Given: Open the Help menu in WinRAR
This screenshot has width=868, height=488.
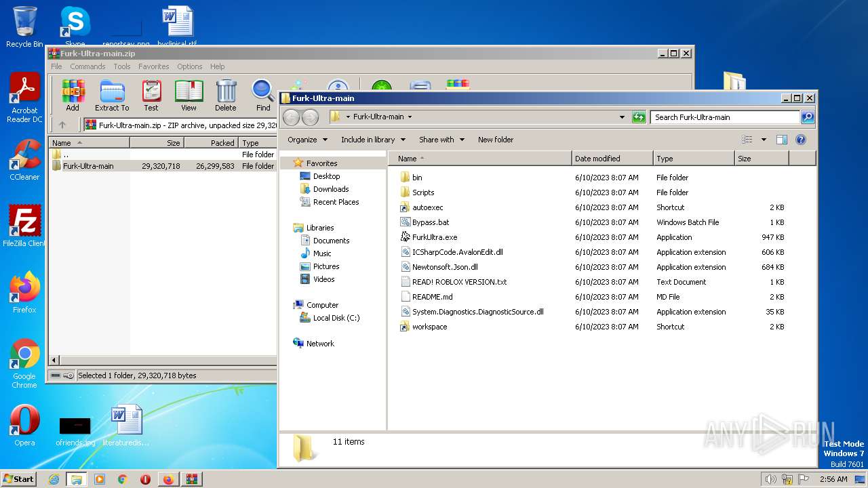Looking at the screenshot, I should (217, 66).
